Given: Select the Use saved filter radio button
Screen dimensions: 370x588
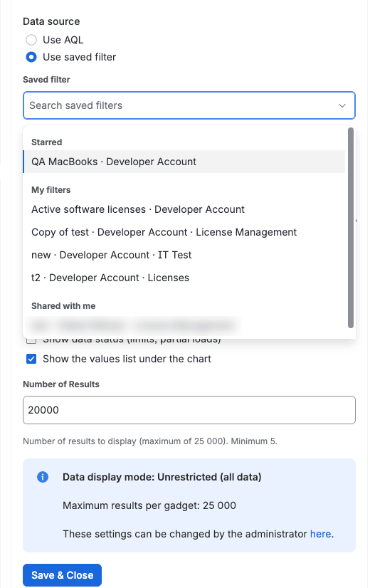Looking at the screenshot, I should [31, 57].
